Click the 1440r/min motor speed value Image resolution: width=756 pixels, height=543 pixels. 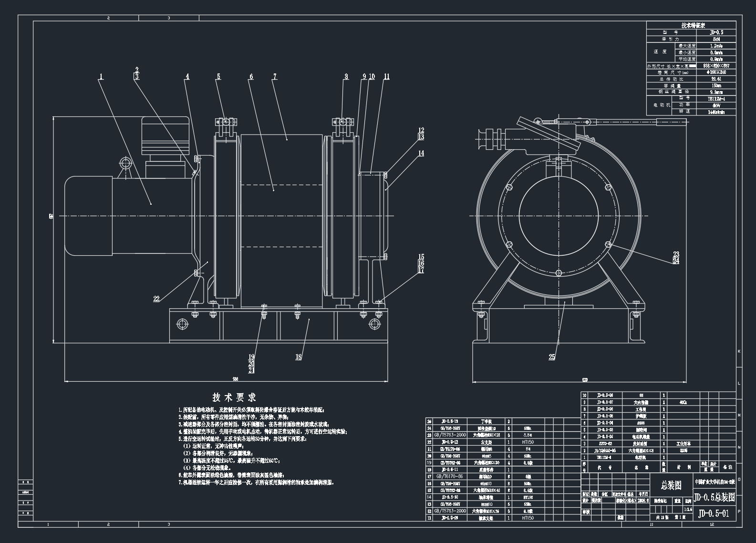tap(716, 112)
